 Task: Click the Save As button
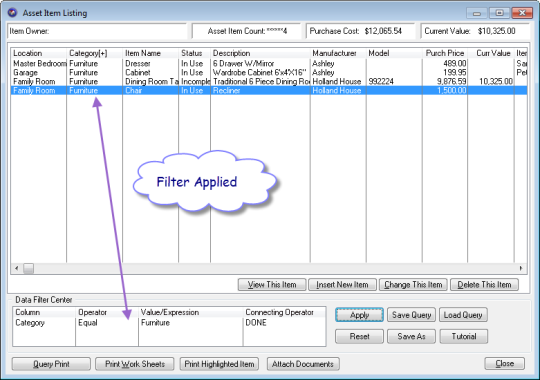pos(411,336)
